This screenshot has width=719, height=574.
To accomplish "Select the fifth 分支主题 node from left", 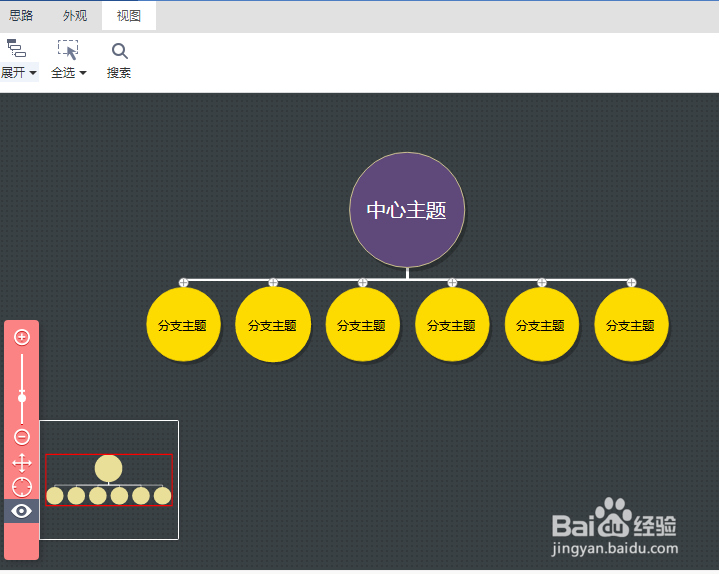I will pos(542,325).
